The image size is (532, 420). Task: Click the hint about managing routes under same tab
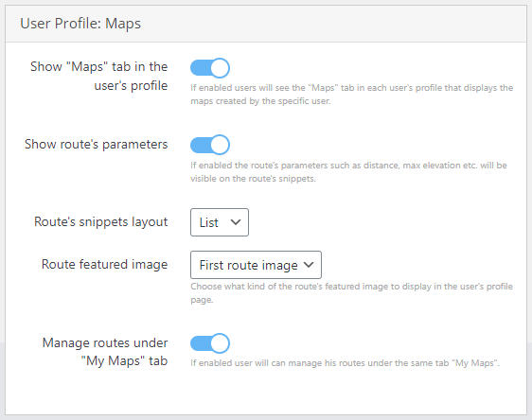[x=345, y=363]
